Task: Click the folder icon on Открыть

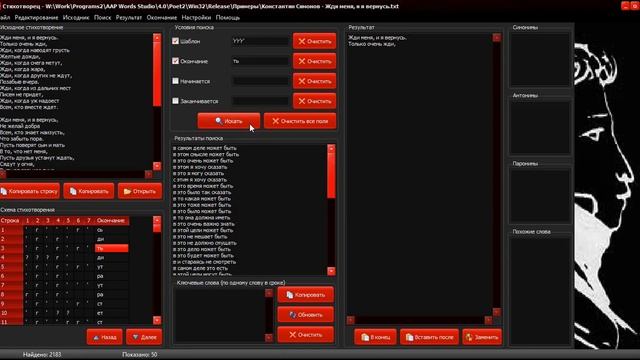Action: (128, 191)
